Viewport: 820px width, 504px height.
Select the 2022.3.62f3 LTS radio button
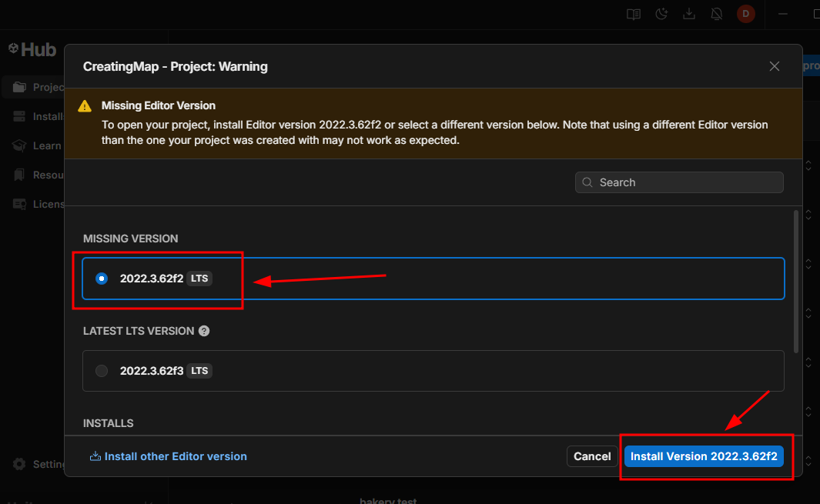(102, 371)
